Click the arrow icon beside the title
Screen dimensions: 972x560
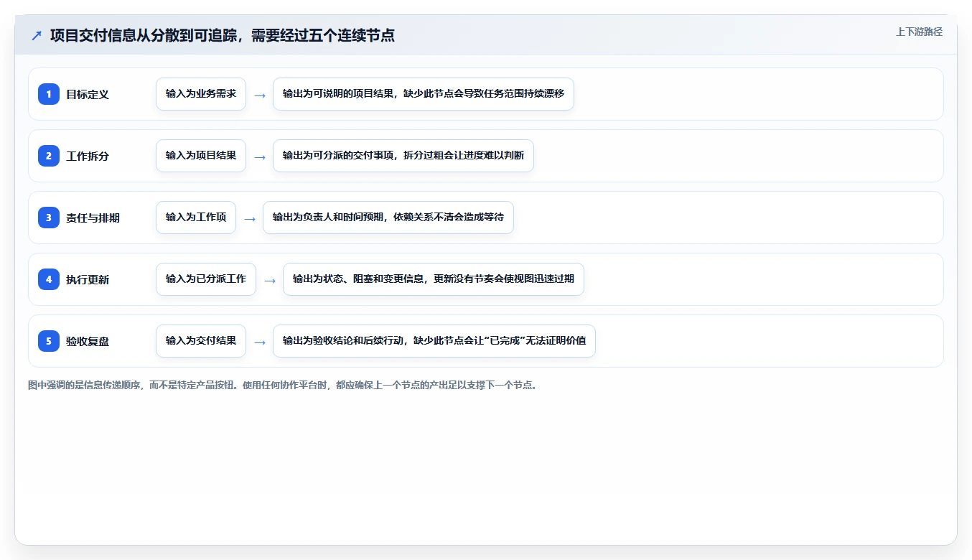(x=37, y=35)
